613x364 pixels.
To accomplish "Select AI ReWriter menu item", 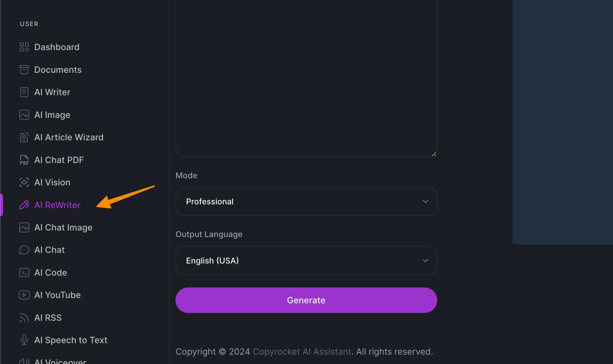I will 57,205.
